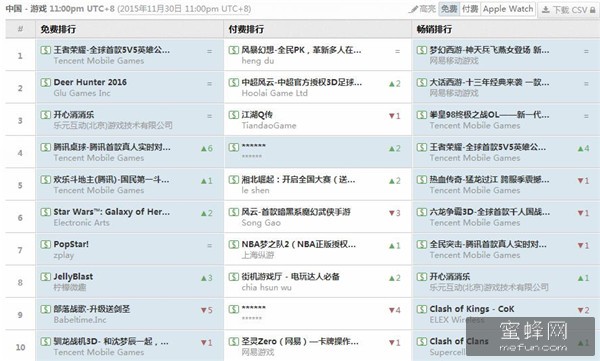
Task: Open publisher le shen
Action: [255, 190]
